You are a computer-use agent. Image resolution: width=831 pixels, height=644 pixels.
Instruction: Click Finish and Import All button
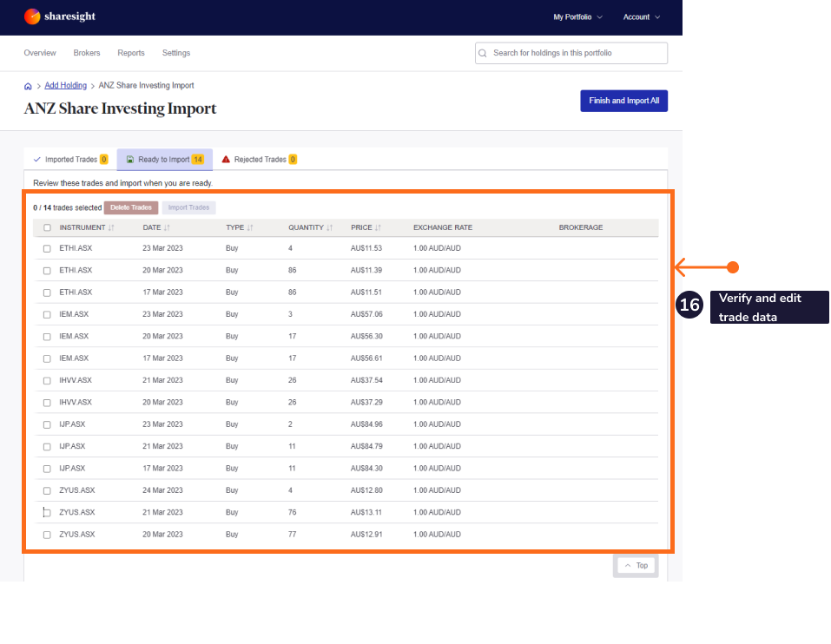click(623, 101)
